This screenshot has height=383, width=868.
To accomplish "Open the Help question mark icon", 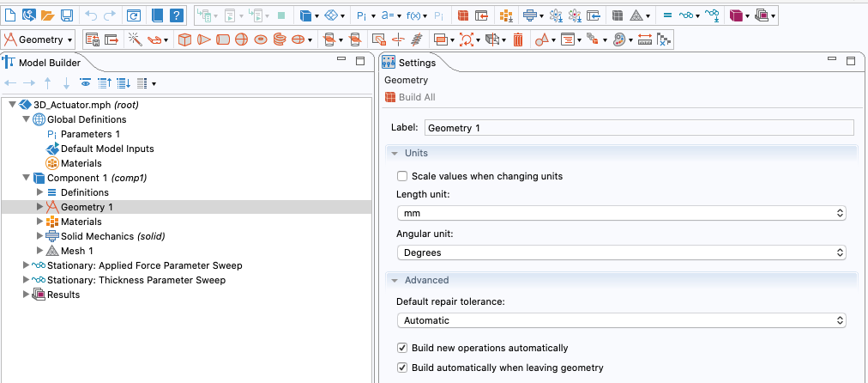I will [x=176, y=15].
